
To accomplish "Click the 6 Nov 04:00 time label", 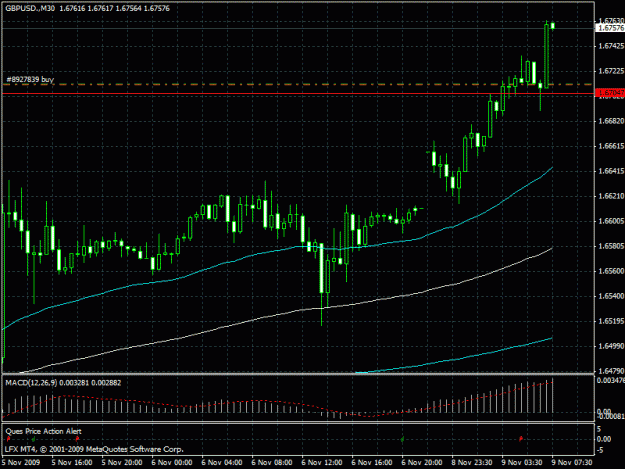I will (x=222, y=462).
